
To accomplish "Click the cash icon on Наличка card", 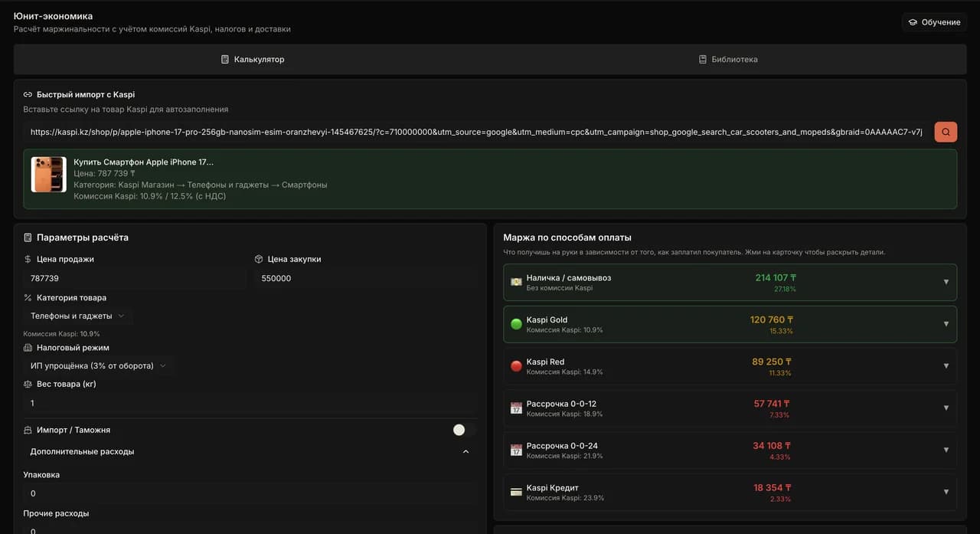I will pyautogui.click(x=516, y=282).
